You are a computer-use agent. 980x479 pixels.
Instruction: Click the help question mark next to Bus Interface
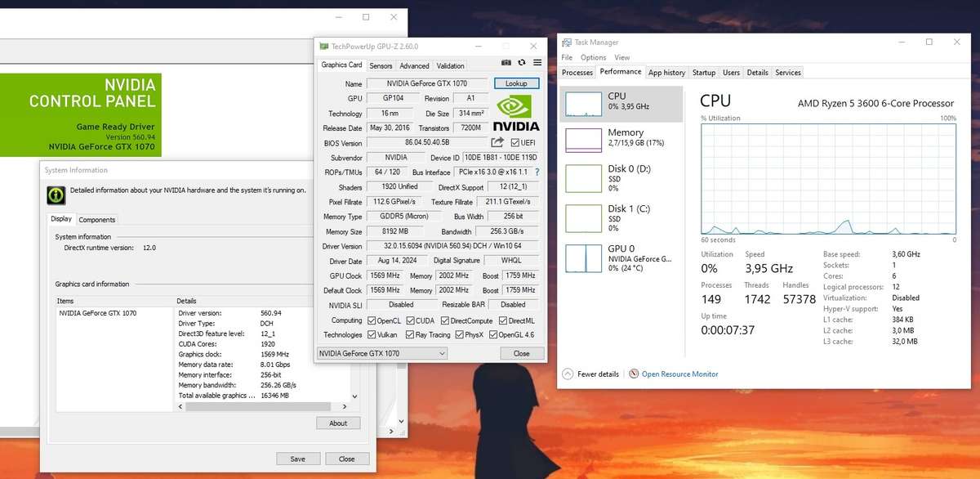point(537,172)
